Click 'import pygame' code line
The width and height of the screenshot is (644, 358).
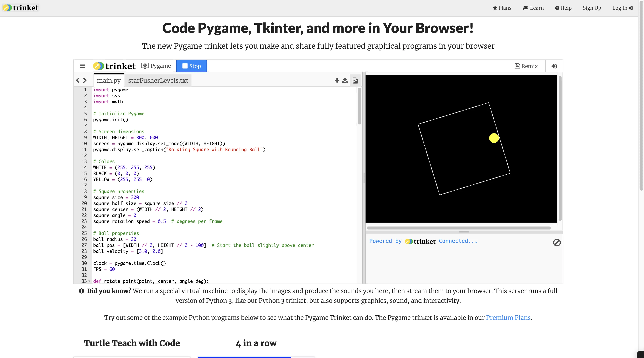110,90
